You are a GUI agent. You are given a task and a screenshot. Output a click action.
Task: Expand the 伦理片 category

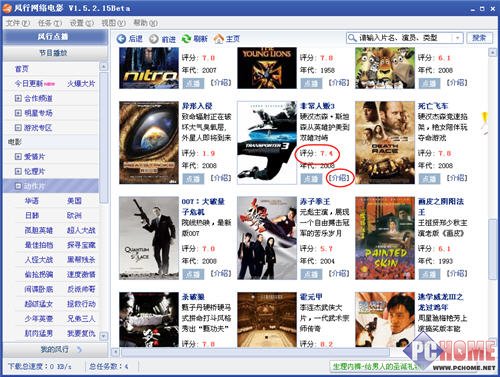coord(18,171)
